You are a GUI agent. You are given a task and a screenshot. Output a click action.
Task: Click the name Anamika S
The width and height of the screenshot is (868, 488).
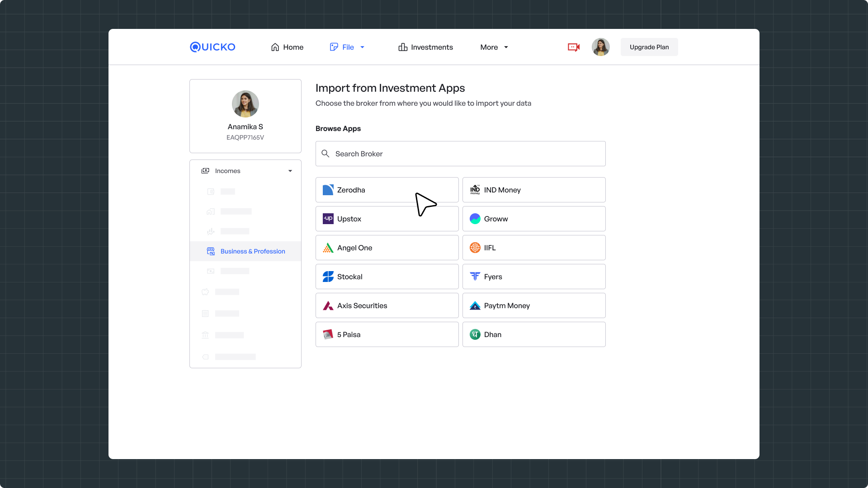point(245,127)
